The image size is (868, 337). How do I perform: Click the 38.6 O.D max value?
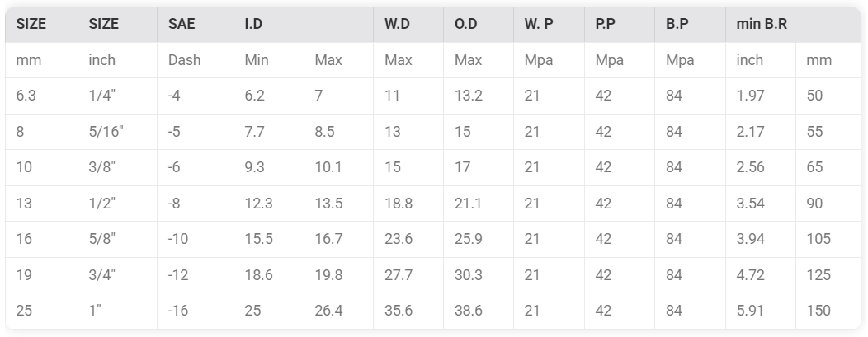coord(479,311)
